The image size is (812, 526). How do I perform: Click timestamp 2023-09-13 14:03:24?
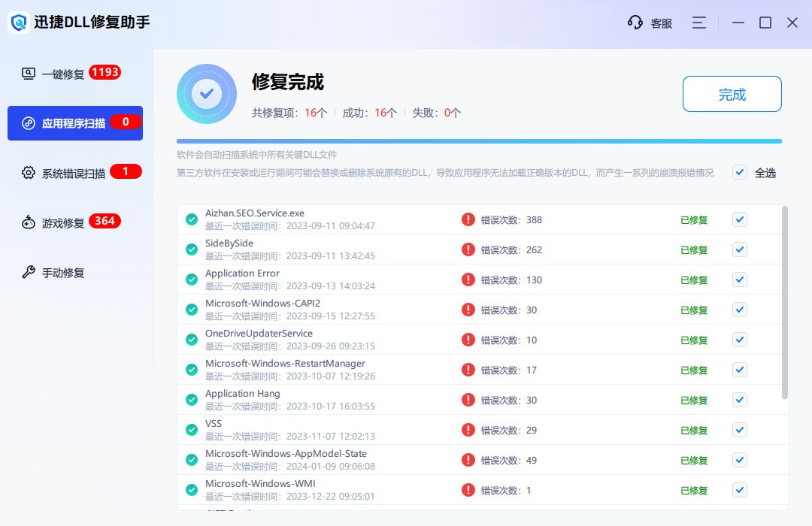click(x=330, y=286)
